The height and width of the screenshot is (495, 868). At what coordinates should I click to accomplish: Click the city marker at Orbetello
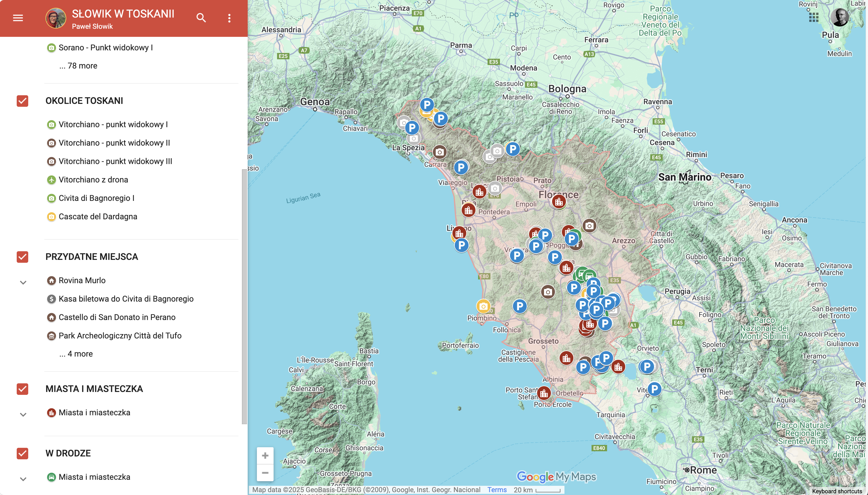point(544,393)
